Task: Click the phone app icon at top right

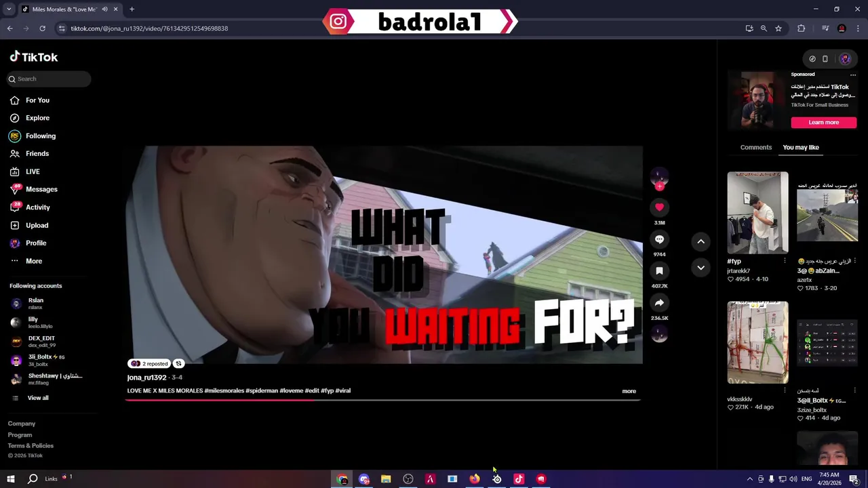Action: click(825, 59)
